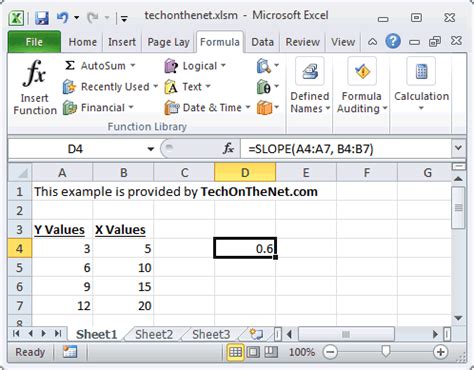
Task: Click formula bar with SLOPE formula
Action: click(346, 149)
